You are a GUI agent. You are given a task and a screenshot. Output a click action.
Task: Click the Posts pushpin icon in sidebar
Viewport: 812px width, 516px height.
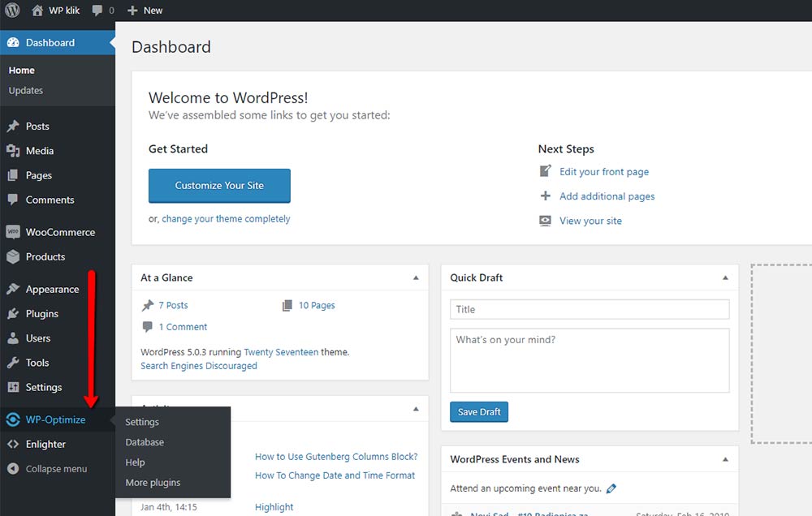pos(13,127)
